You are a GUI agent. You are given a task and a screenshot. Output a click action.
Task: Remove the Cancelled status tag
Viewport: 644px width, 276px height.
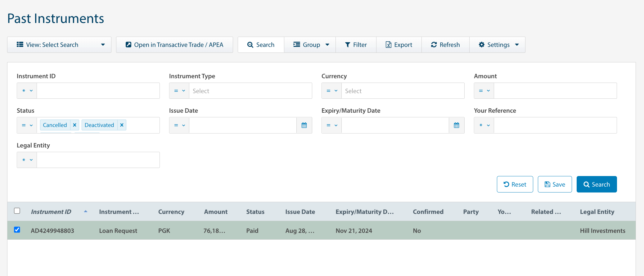74,125
